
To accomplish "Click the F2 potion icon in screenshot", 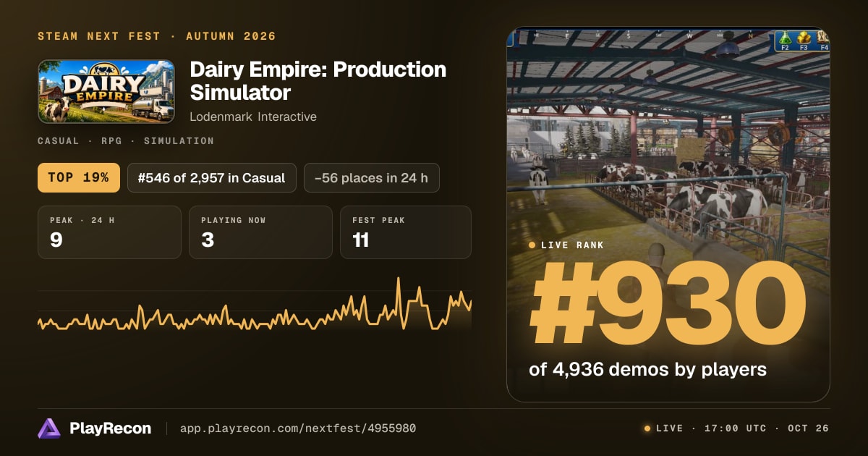I will 784,41.
